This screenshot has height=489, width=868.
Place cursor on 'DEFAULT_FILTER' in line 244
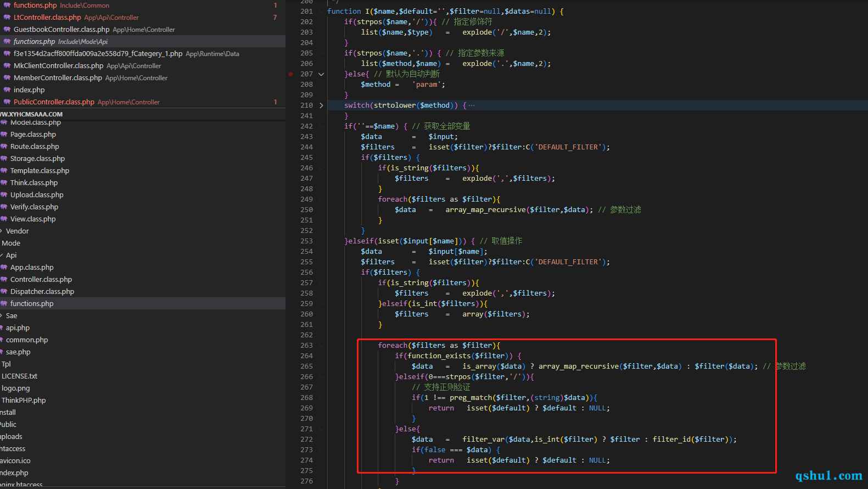568,147
